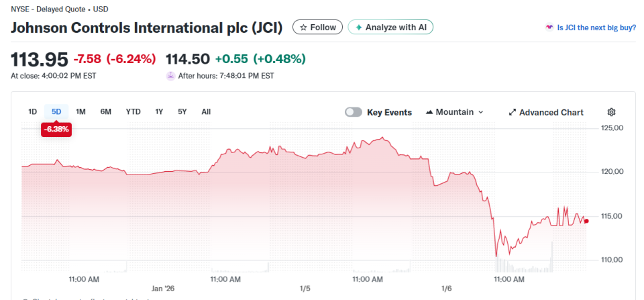Click the red endpoint marker on chart
This screenshot has height=300, width=644.
(586, 221)
